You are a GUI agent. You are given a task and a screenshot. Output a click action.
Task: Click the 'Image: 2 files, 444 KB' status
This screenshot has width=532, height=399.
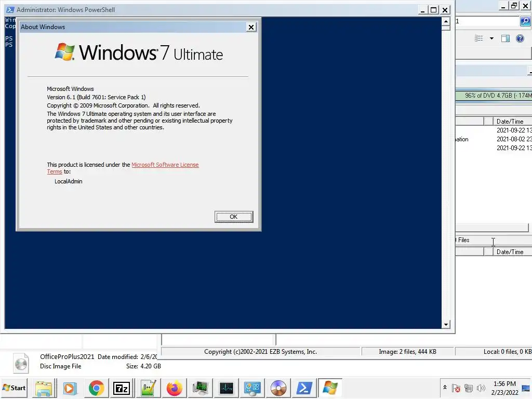[x=407, y=352]
